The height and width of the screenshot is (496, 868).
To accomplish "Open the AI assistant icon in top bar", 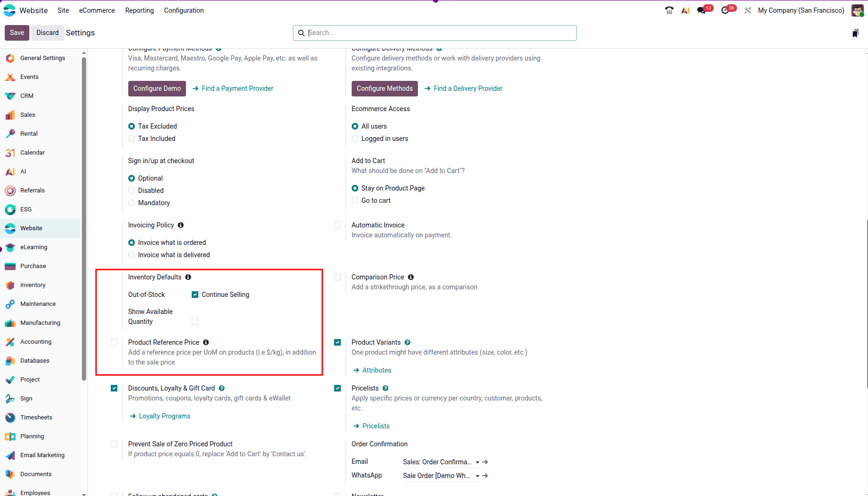I will [x=685, y=10].
